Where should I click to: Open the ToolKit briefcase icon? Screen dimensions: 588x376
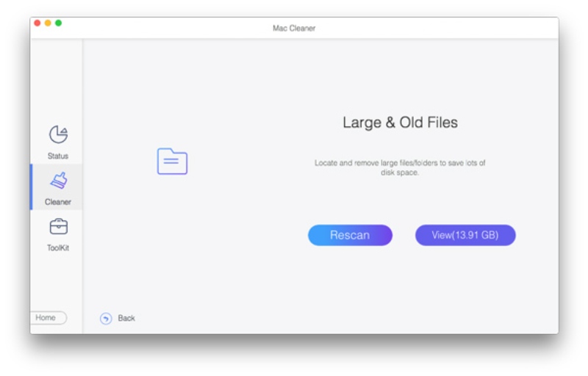click(58, 227)
